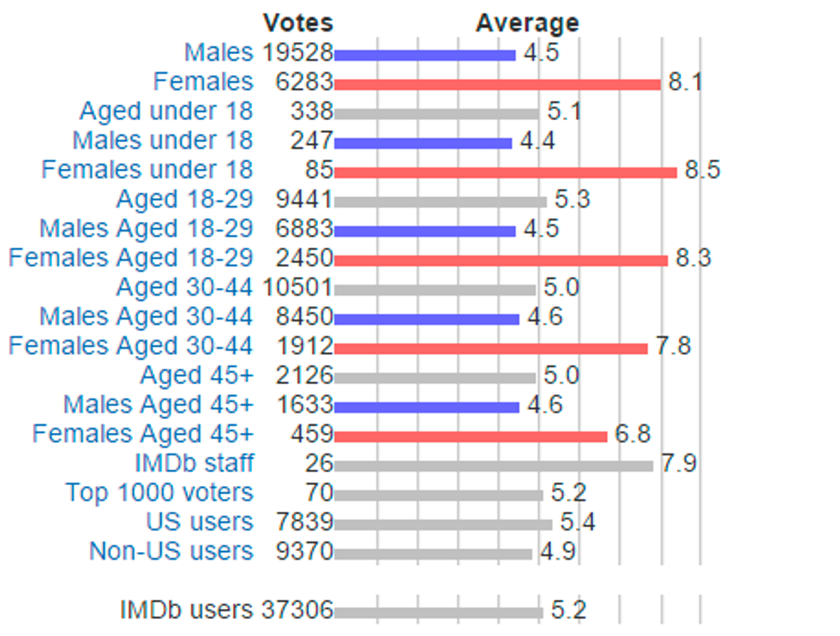Click the Aged 45+ link
840x636 pixels.
pos(197,376)
